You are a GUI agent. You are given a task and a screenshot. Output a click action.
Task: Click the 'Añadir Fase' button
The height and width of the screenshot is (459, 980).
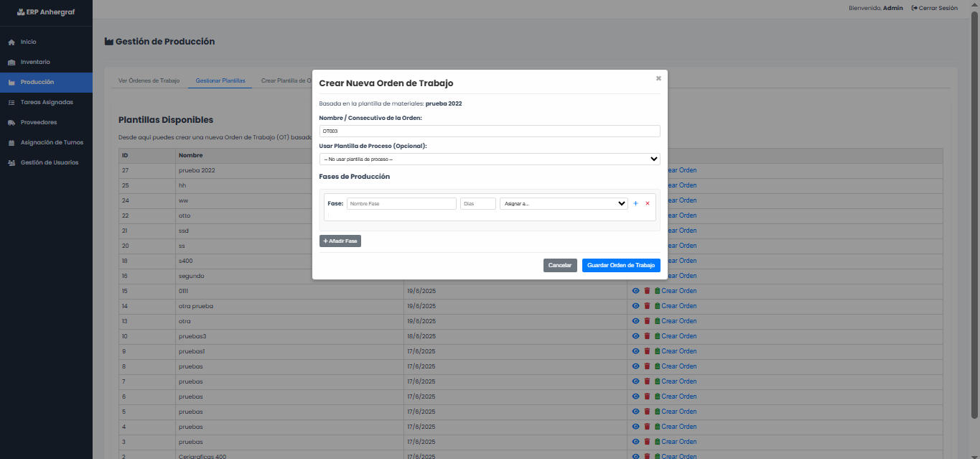point(340,241)
